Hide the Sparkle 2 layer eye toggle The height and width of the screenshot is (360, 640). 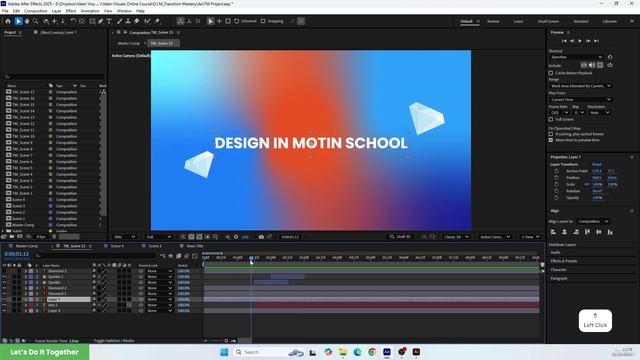(x=4, y=277)
